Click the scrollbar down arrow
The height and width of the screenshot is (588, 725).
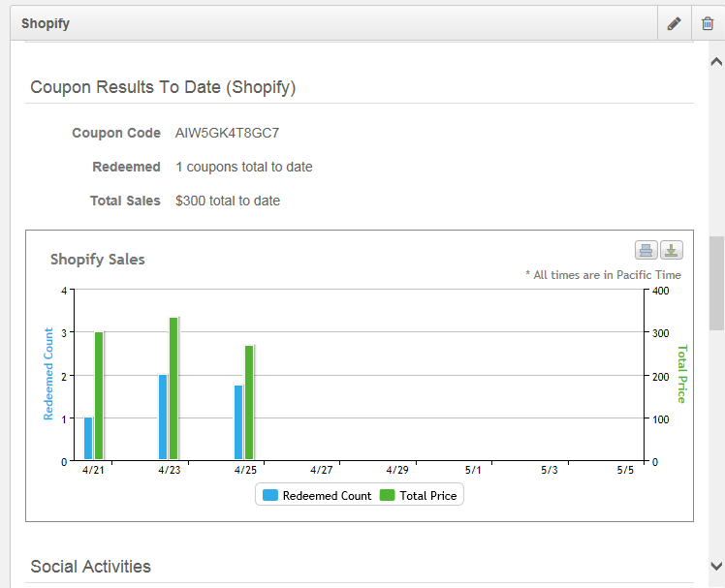716,566
